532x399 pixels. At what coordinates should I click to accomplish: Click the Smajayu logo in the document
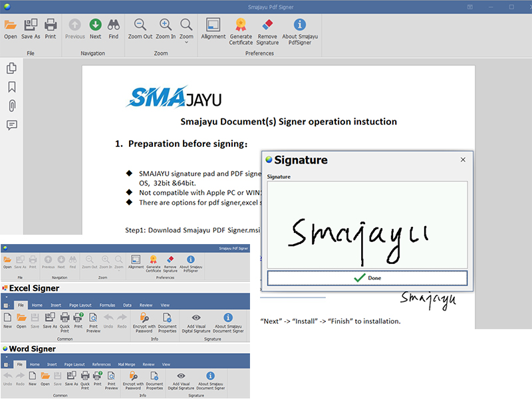(x=174, y=97)
